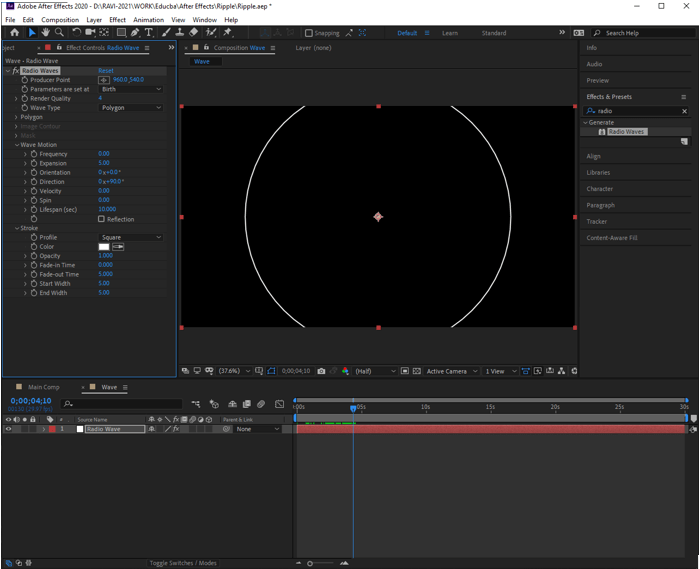
Task: Toggle the Expansion stopwatch
Action: pos(34,163)
